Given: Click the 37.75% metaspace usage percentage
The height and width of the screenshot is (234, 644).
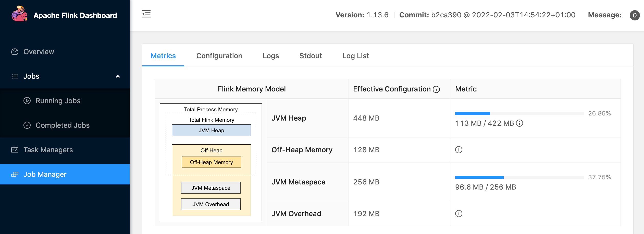Looking at the screenshot, I should coord(600,177).
